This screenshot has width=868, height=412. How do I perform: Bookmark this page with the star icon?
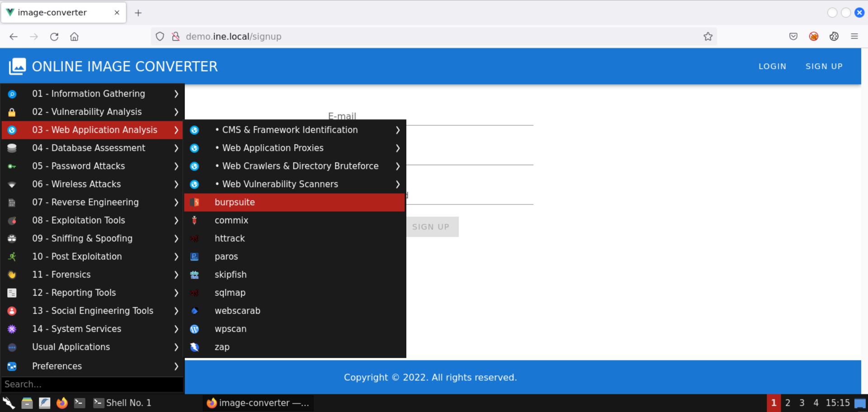(x=708, y=37)
